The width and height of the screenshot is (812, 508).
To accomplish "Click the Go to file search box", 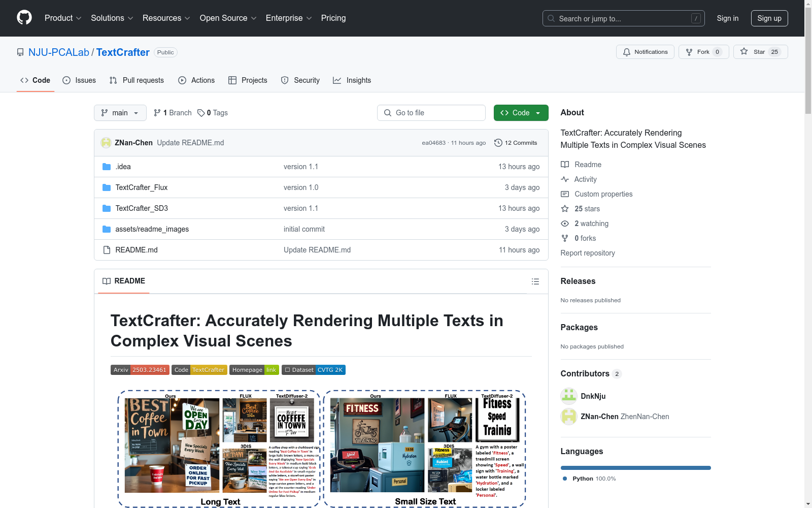I will pyautogui.click(x=431, y=113).
